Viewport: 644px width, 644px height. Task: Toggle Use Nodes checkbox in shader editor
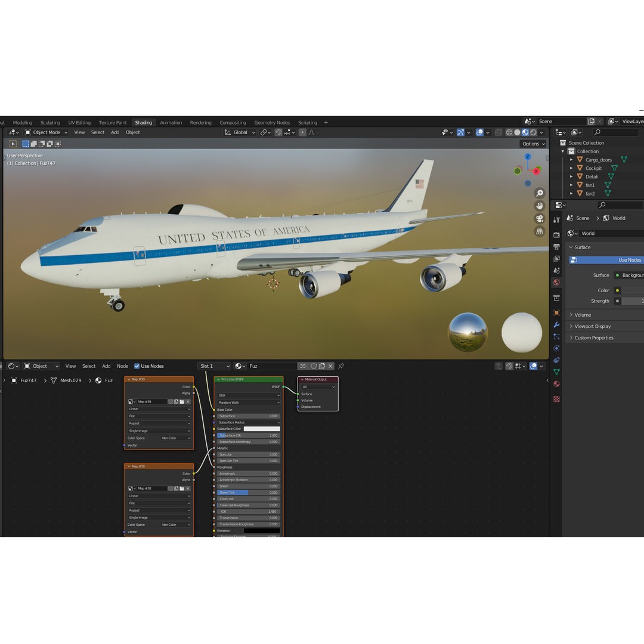[x=137, y=366]
